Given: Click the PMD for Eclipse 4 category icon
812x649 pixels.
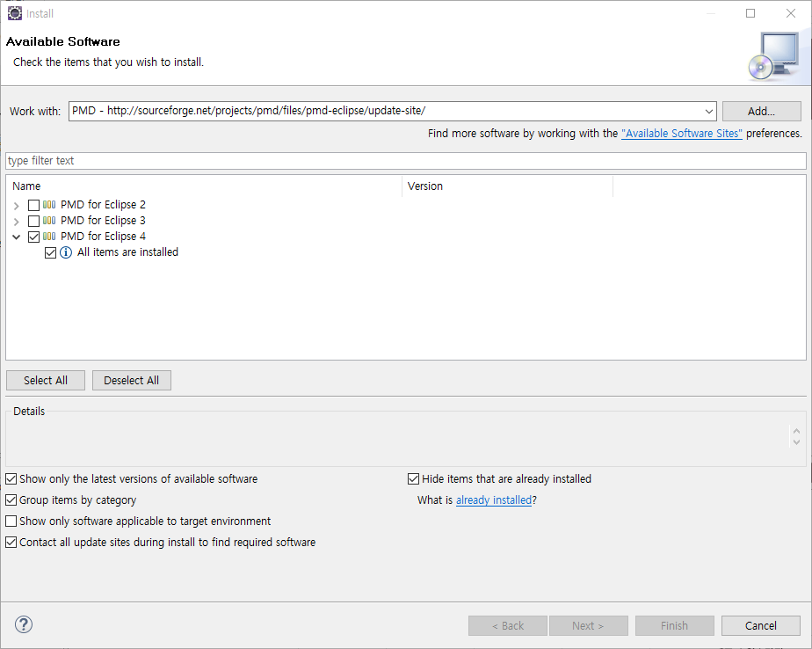Looking at the screenshot, I should tap(50, 237).
